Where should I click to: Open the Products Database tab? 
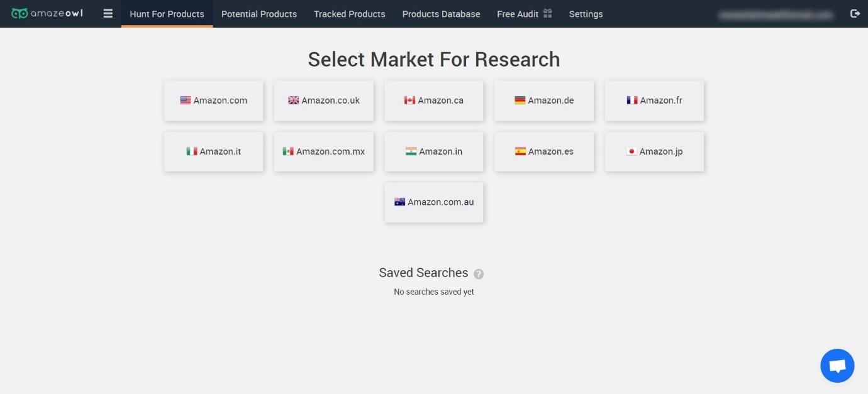pos(441,14)
